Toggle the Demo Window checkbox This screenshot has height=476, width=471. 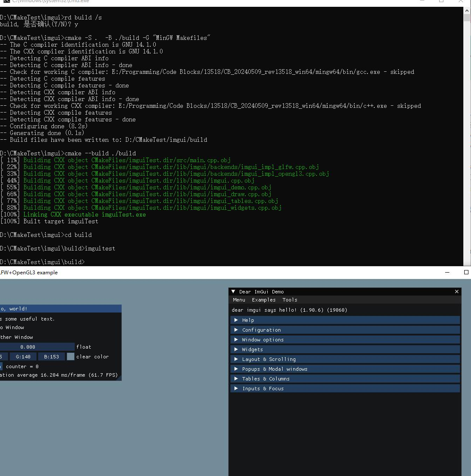tap(1, 327)
